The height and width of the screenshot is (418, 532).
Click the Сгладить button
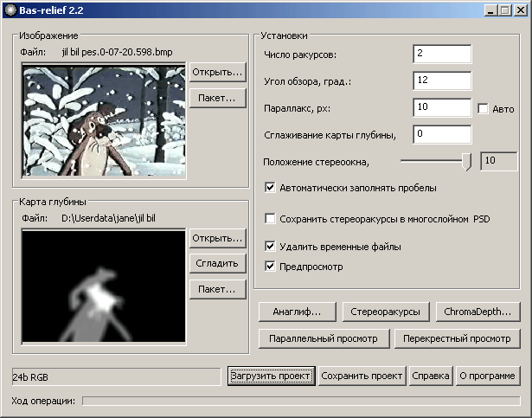[x=217, y=263]
